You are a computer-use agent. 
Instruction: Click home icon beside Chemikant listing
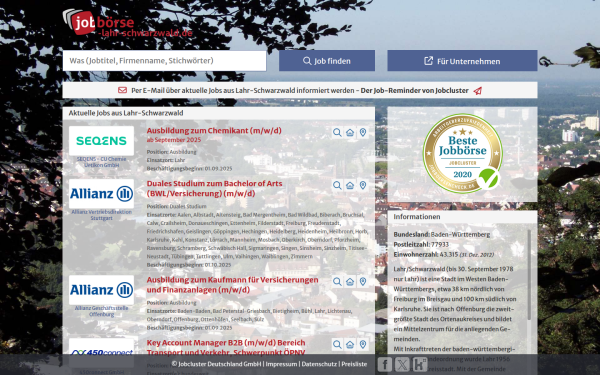pyautogui.click(x=350, y=132)
